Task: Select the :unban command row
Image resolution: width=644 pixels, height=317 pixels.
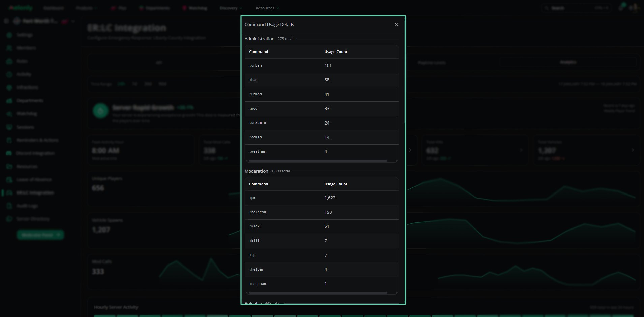Action: click(x=321, y=66)
